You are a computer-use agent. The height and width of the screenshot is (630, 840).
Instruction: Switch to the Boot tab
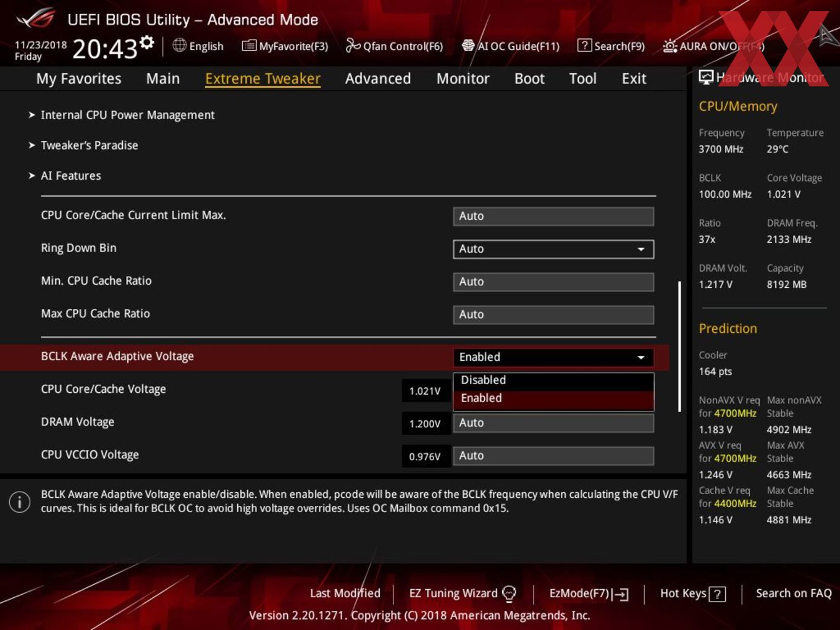click(529, 78)
